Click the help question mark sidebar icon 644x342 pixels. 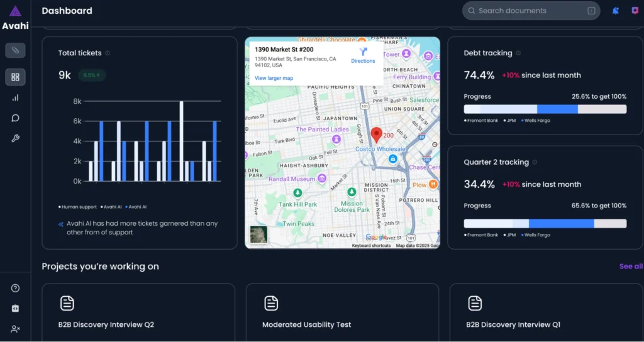pyautogui.click(x=15, y=288)
